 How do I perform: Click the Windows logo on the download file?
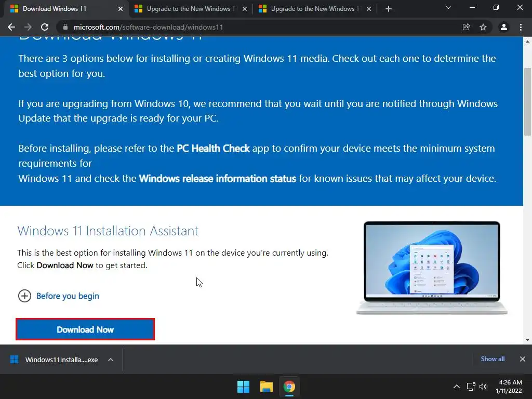[14, 360]
